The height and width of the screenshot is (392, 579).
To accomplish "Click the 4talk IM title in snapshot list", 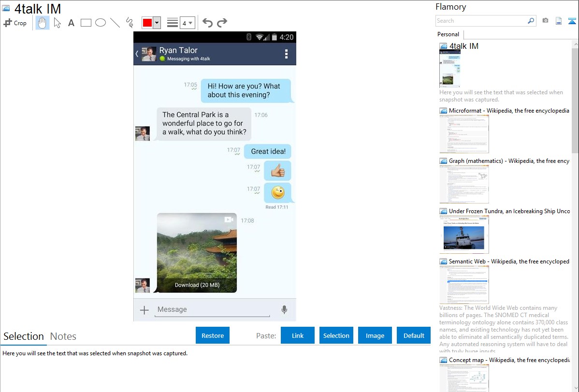I will coord(464,46).
